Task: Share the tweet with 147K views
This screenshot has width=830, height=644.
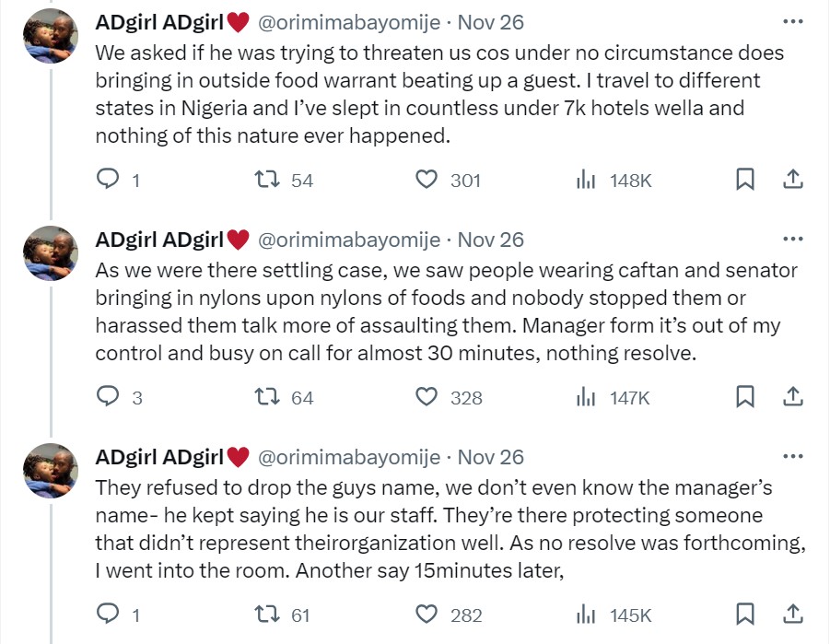Action: coord(793,397)
